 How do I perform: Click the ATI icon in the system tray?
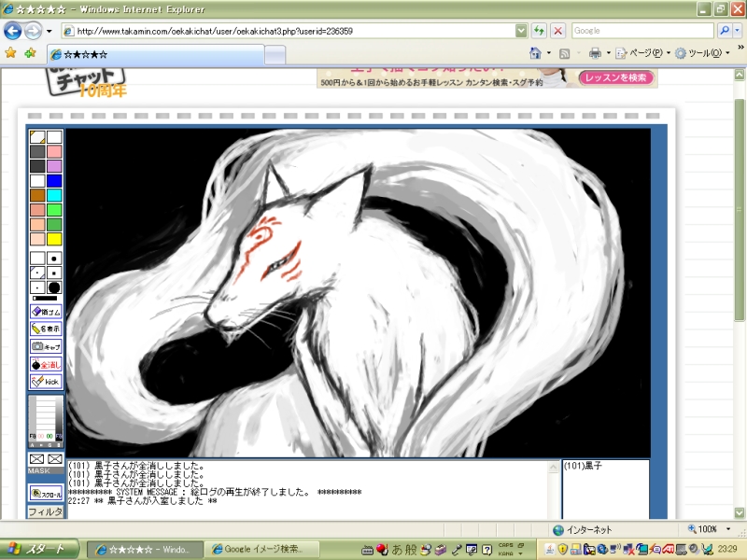(x=668, y=549)
